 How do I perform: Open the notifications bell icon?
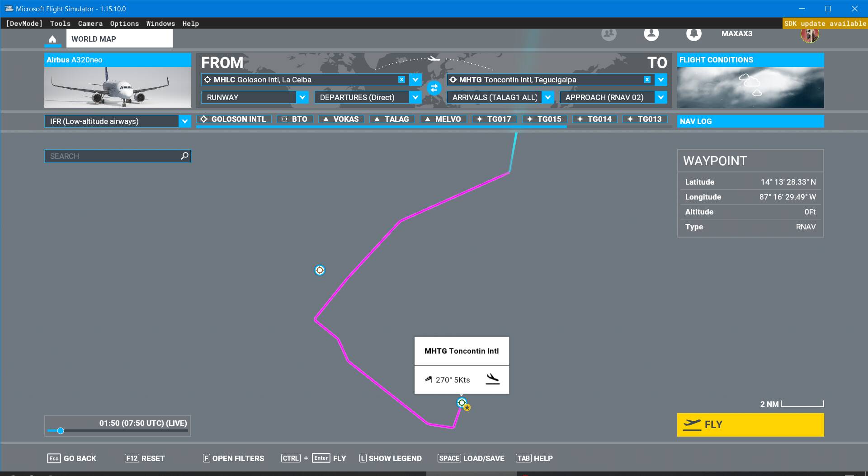pos(693,33)
